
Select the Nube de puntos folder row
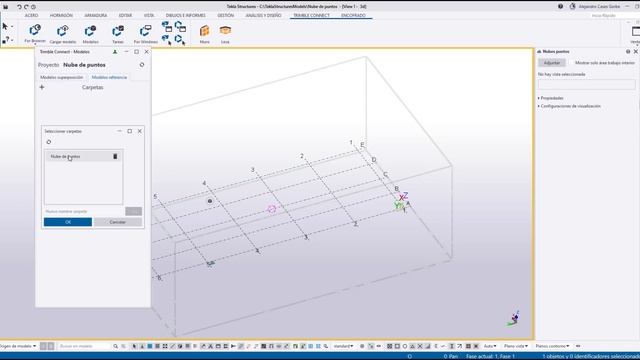(83, 156)
